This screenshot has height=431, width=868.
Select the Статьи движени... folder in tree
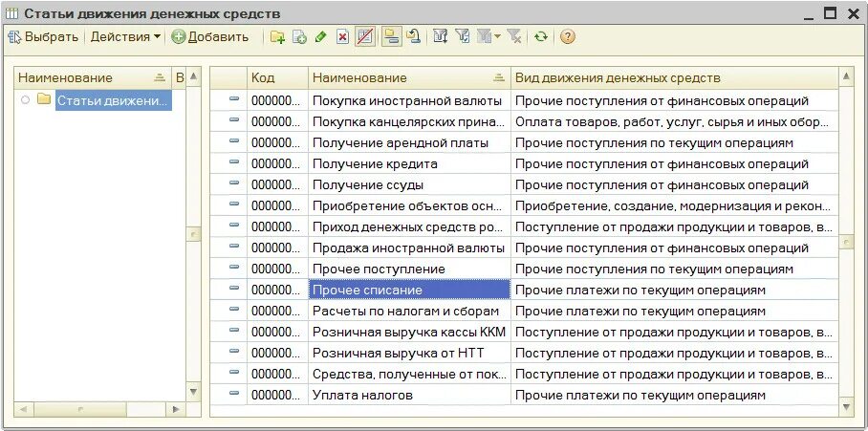[114, 100]
